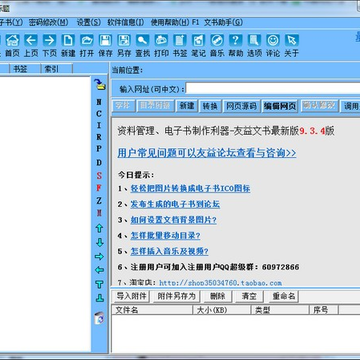Open the 查找 search tool
Viewport: 360px width, 360px height.
coord(143,45)
